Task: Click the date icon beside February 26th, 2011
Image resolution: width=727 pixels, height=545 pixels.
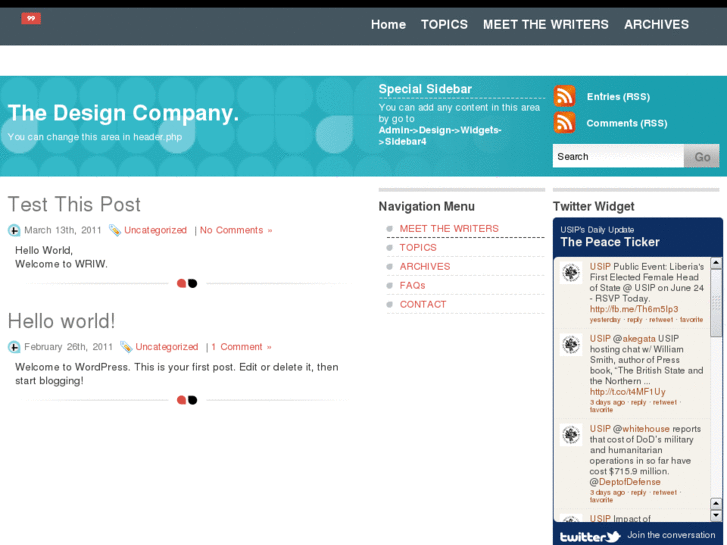Action: (x=14, y=347)
